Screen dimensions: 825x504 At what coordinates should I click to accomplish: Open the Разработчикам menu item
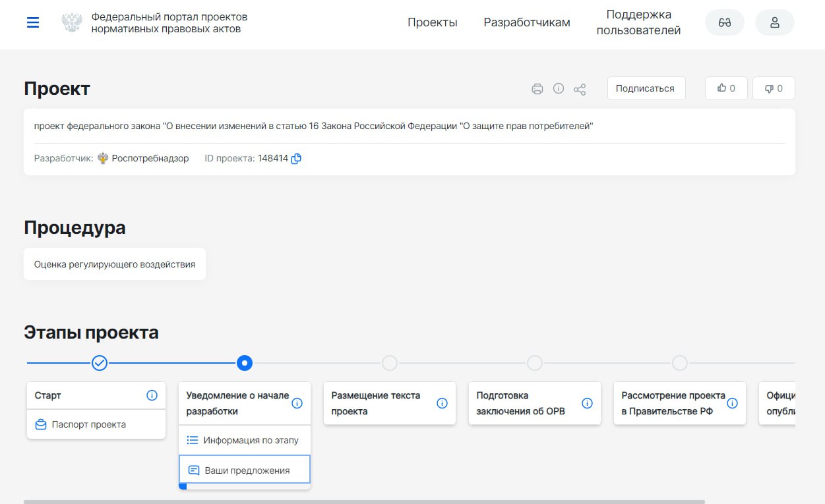coord(527,22)
